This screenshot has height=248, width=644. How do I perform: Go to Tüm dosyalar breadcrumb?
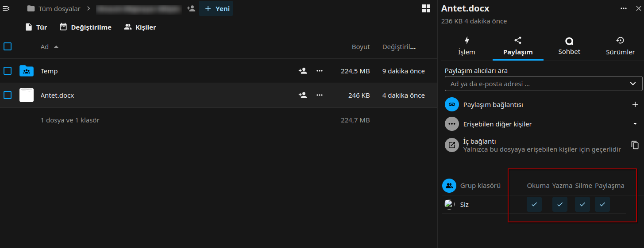pyautogui.click(x=54, y=8)
